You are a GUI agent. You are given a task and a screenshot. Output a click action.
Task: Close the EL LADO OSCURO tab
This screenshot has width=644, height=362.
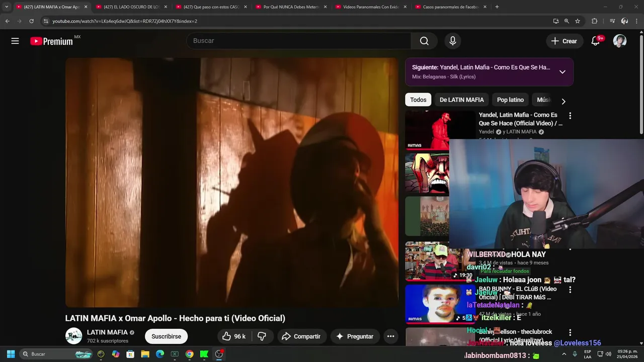pos(166,7)
